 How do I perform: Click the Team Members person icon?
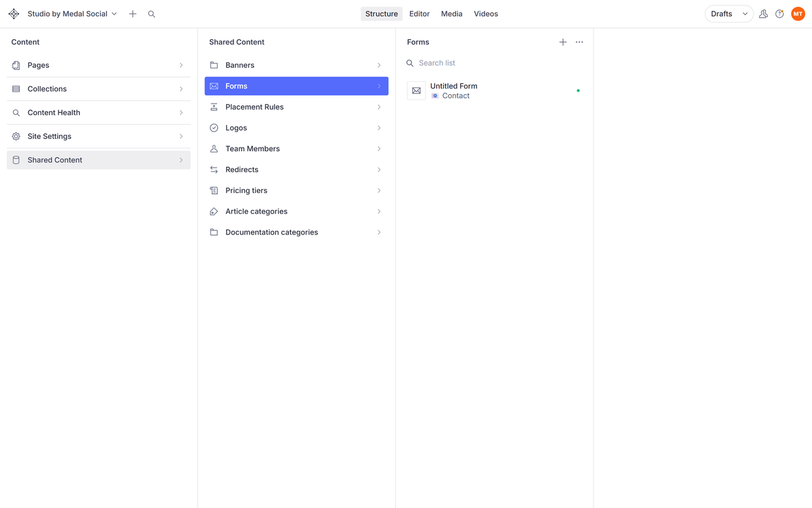pyautogui.click(x=214, y=149)
